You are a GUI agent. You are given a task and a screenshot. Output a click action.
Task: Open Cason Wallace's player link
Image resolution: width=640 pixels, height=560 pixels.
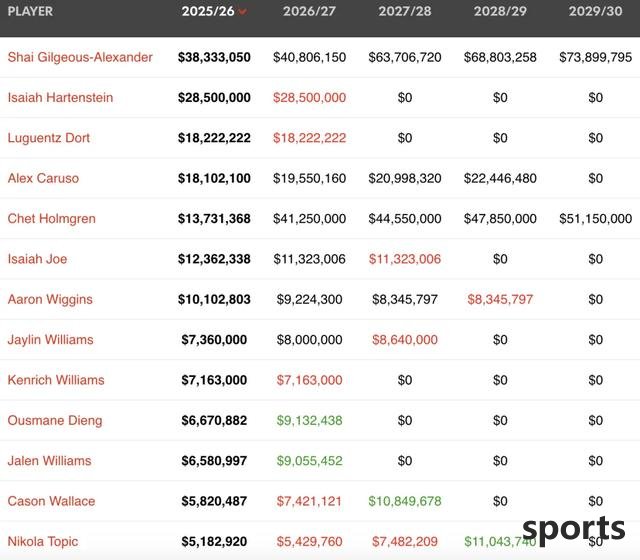51,501
